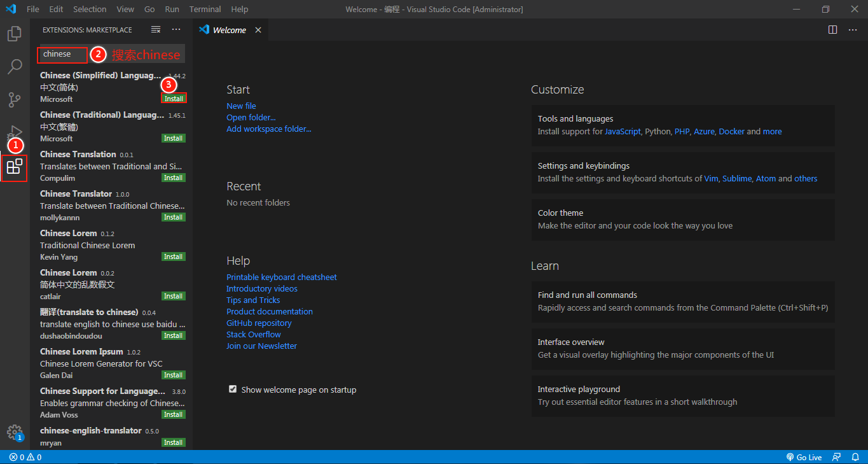This screenshot has height=464, width=868.
Task: Install Chinese Support for LanguageTool
Action: point(174,414)
